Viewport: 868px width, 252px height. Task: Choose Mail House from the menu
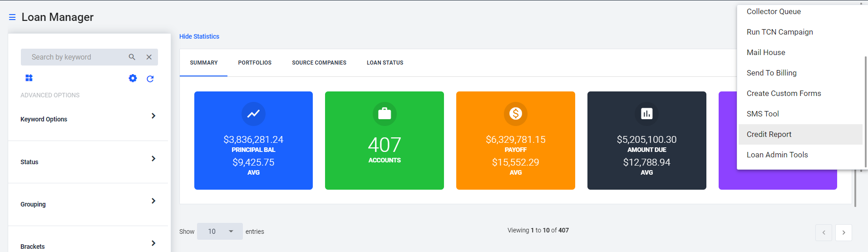[x=800, y=52]
